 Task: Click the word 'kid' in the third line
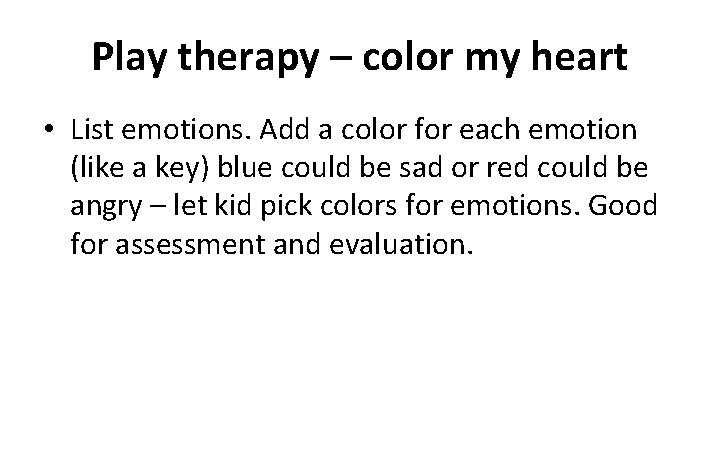(x=233, y=205)
